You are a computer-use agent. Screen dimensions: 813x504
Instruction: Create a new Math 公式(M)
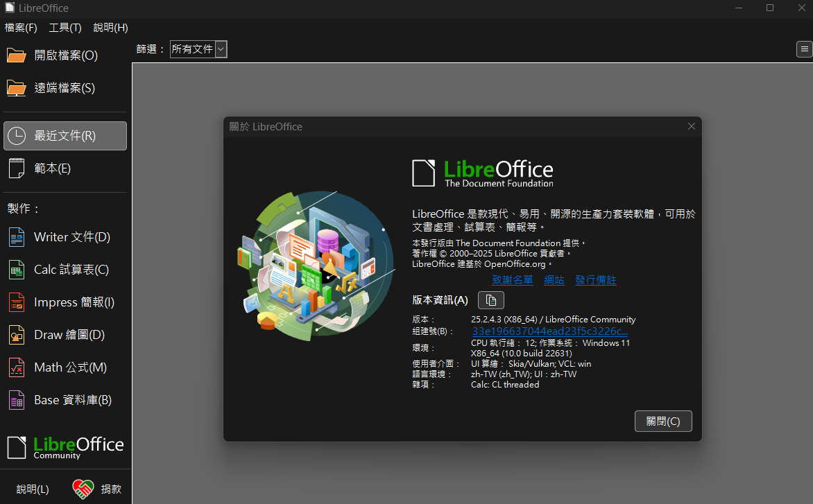coord(65,367)
